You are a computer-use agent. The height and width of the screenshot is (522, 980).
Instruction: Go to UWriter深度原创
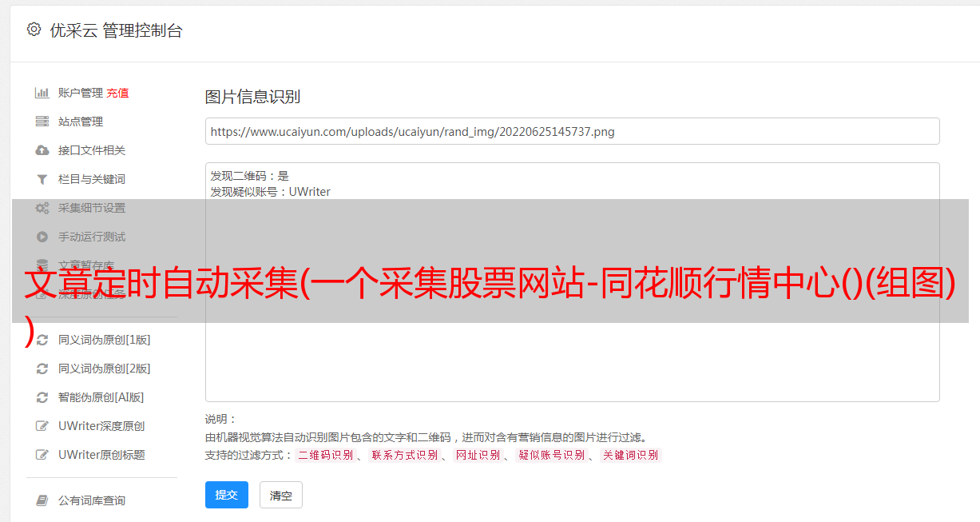[x=101, y=426]
